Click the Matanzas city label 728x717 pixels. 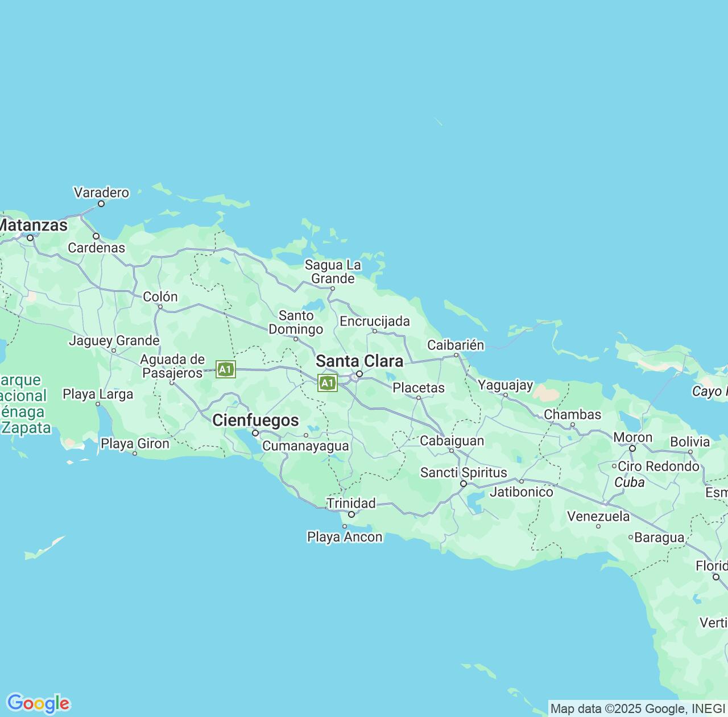33,225
